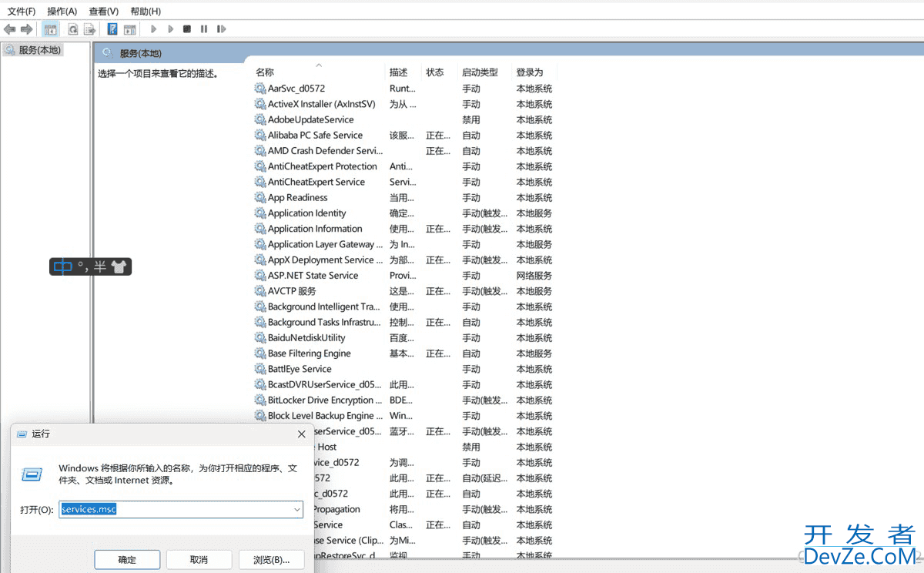Toggle Chinese/English input mode indicator
The width and height of the screenshot is (924, 573).
click(62, 266)
